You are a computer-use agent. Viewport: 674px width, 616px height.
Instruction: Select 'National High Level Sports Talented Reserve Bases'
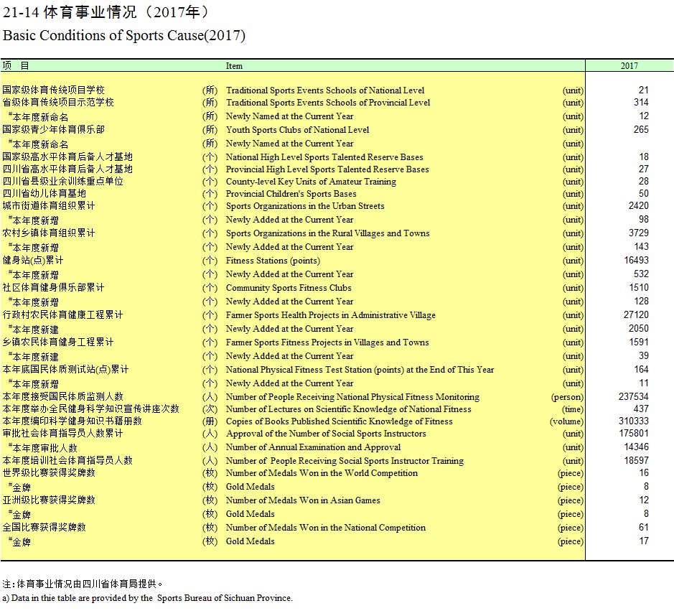pyautogui.click(x=324, y=157)
